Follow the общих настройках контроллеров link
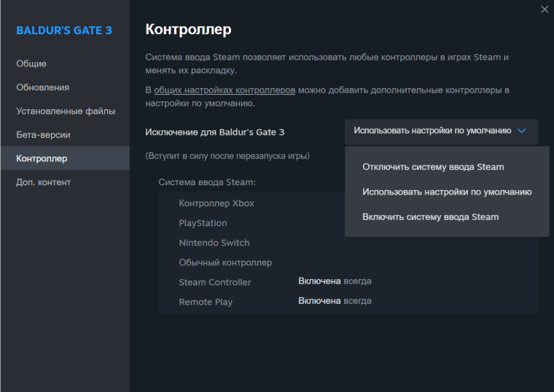The height and width of the screenshot is (392, 554). [225, 90]
